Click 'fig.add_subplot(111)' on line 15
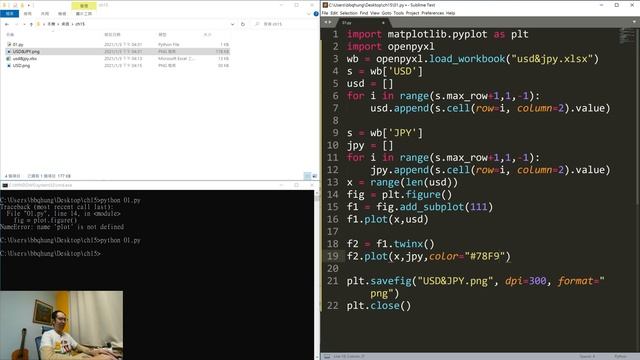The height and width of the screenshot is (360, 640). (x=434, y=207)
